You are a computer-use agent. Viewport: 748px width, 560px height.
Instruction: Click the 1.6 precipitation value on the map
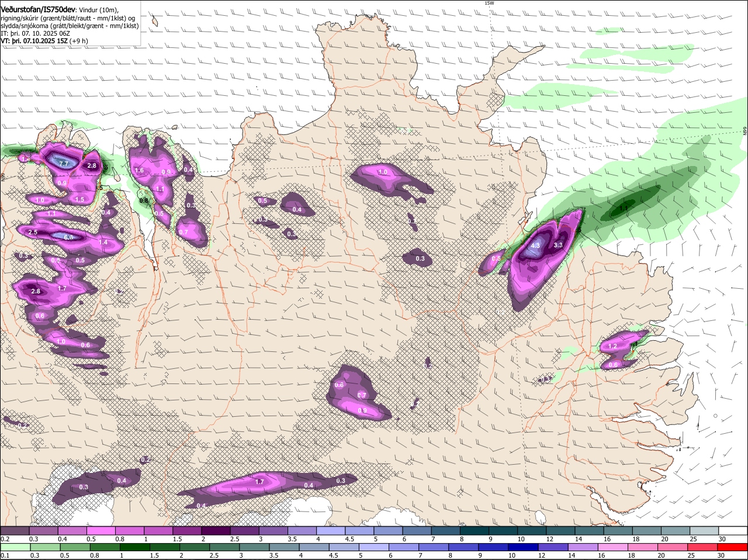139,170
